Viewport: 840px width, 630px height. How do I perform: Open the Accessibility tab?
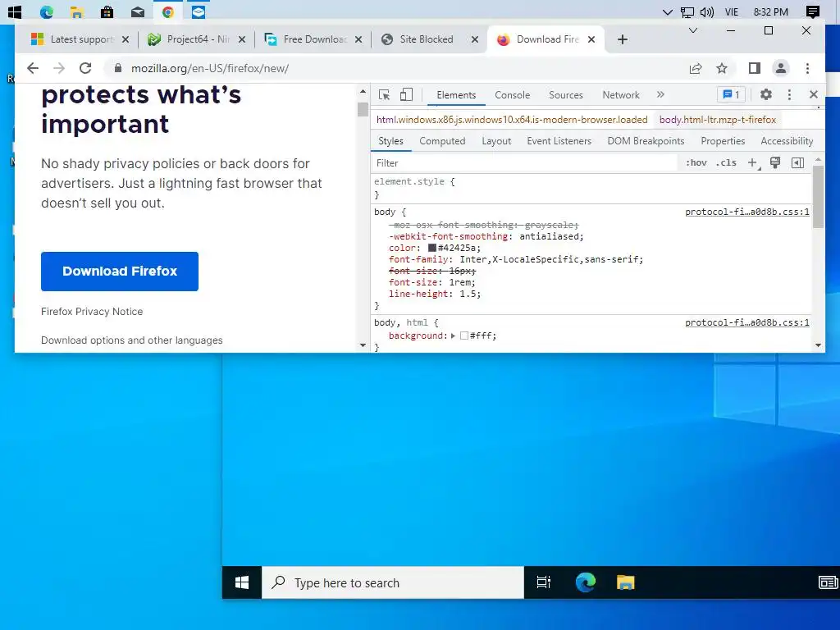tap(787, 141)
